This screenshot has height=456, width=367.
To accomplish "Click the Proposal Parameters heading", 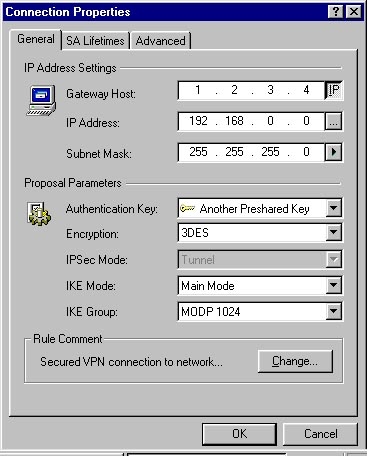I will point(73,183).
